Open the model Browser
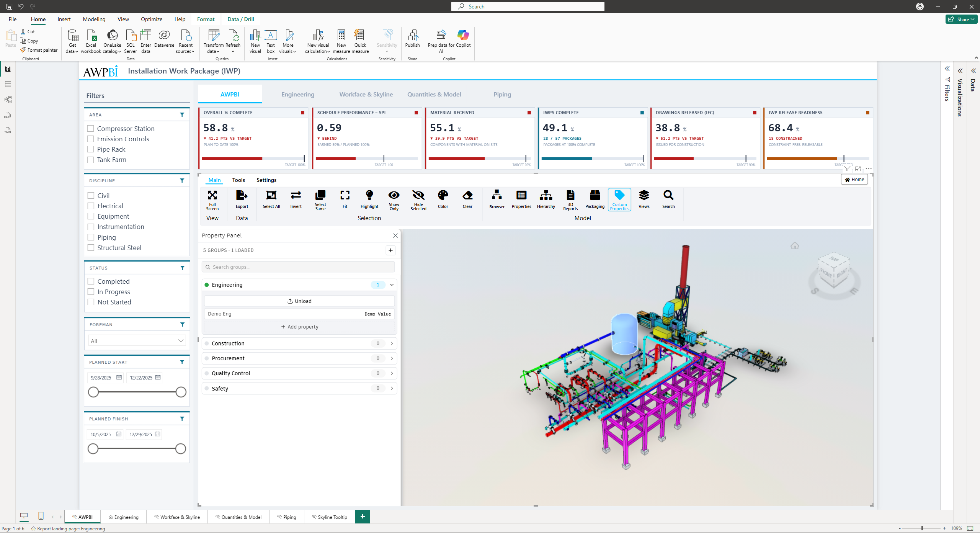980x533 pixels. [497, 200]
